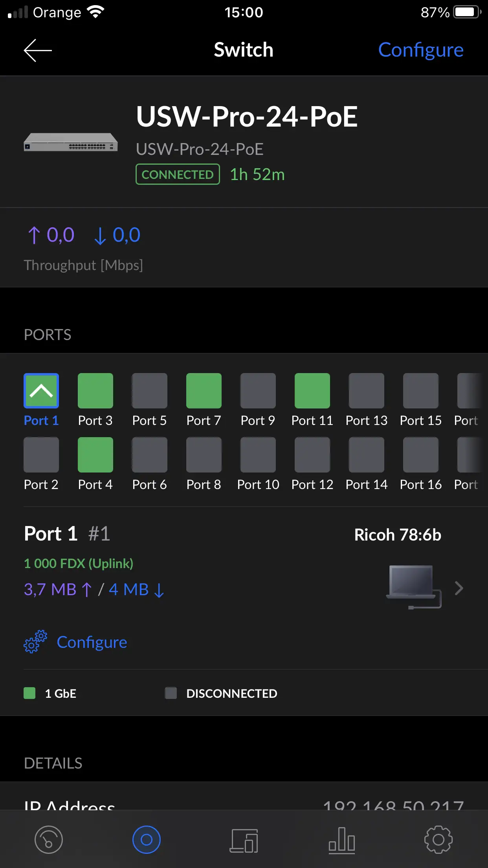488x868 pixels.
Task: Select the Port 3 square
Action: point(95,391)
